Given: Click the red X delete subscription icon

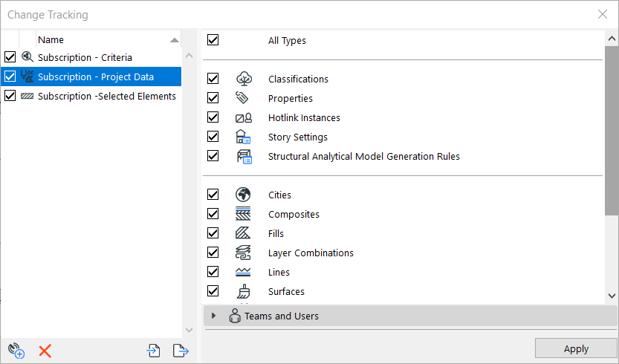Looking at the screenshot, I should pos(45,351).
